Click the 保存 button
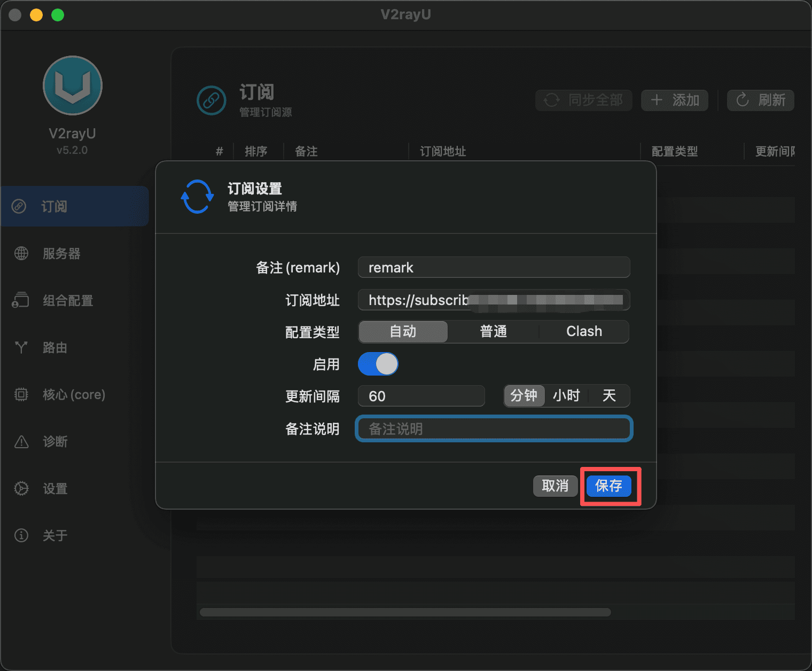The height and width of the screenshot is (671, 812). pos(609,486)
